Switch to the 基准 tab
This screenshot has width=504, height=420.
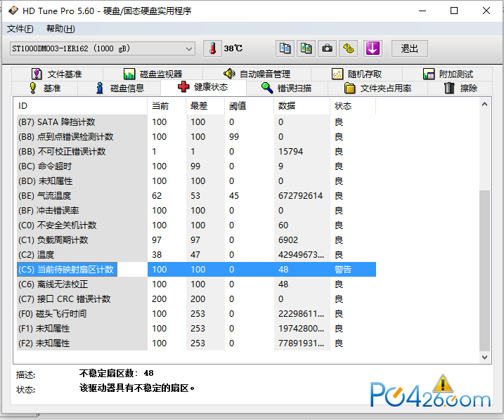point(45,88)
